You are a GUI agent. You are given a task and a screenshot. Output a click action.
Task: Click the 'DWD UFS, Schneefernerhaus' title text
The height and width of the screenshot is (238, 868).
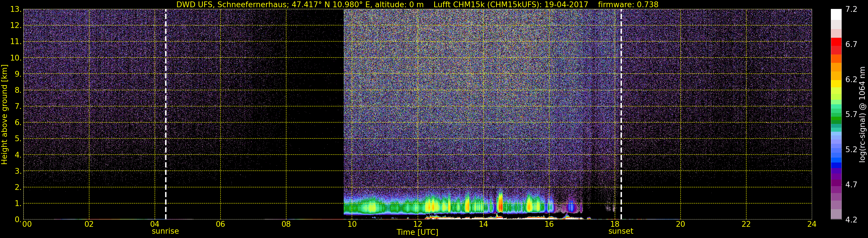[232, 5]
